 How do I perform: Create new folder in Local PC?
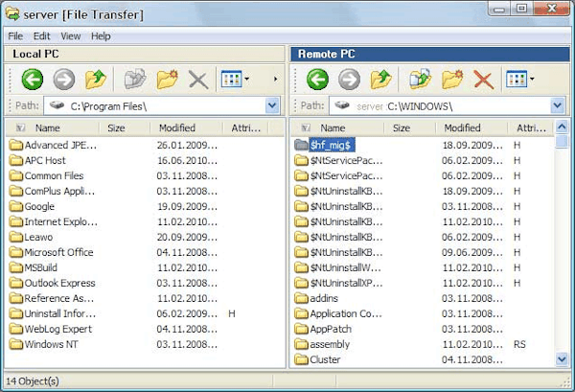click(167, 79)
